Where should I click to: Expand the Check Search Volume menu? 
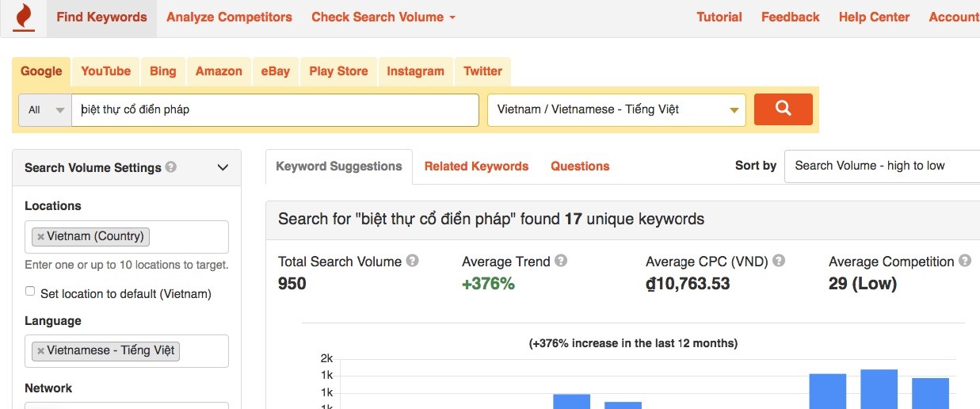(383, 17)
